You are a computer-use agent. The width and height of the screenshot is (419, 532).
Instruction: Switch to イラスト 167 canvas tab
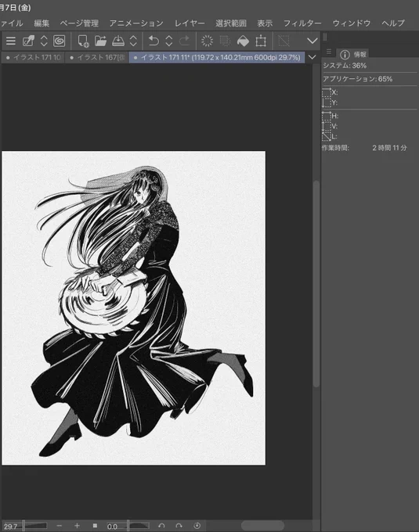pyautogui.click(x=97, y=57)
